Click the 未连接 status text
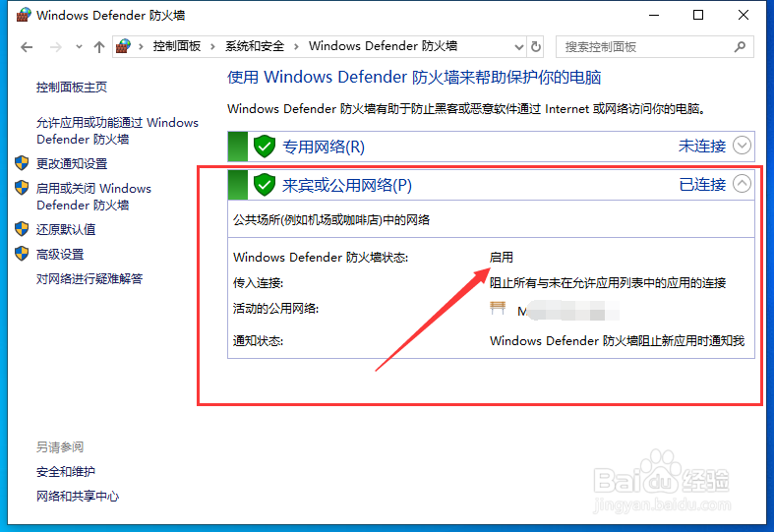 click(702, 147)
